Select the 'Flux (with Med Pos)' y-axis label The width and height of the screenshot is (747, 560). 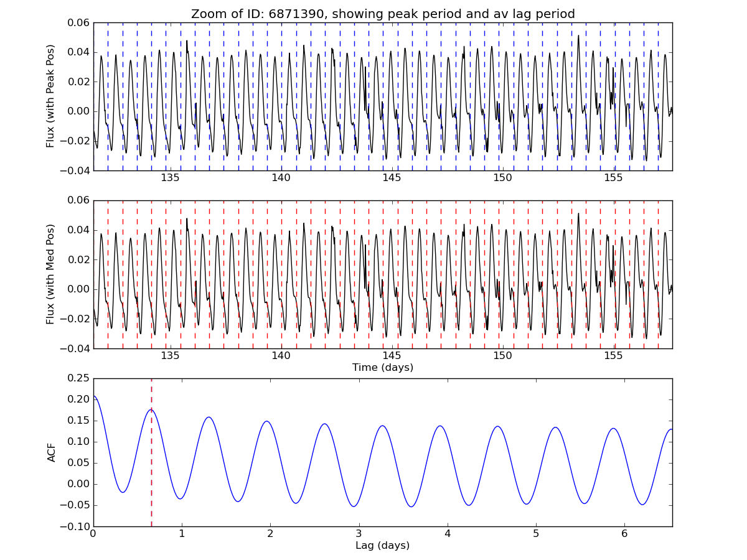pyautogui.click(x=51, y=274)
